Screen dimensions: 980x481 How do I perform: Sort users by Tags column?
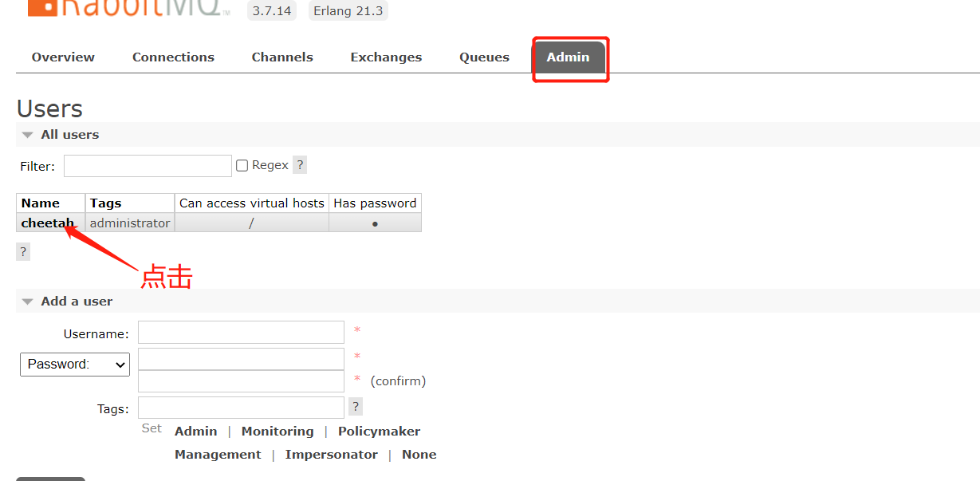point(130,203)
